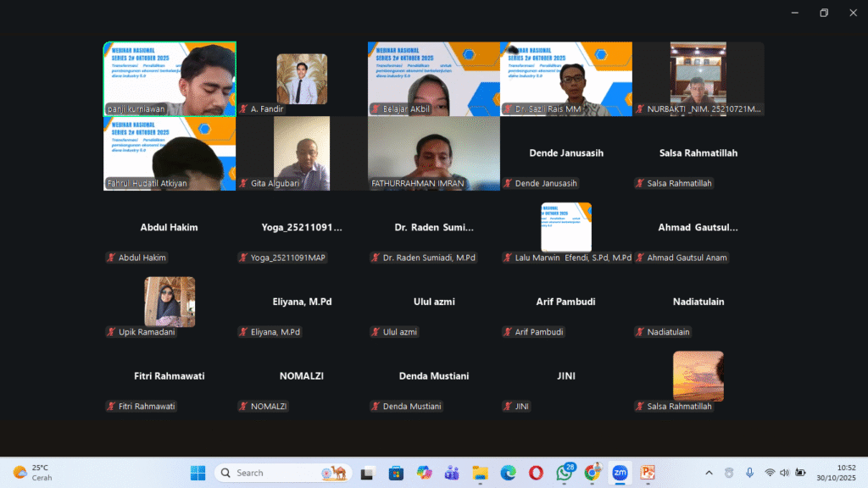
Task: Open File Explorer from the taskbar
Action: pyautogui.click(x=480, y=473)
